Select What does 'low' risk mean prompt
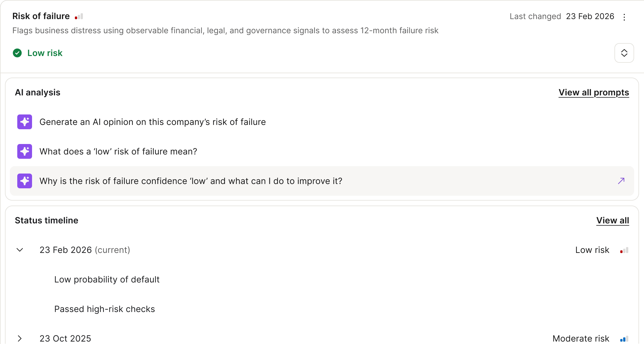 (x=118, y=152)
